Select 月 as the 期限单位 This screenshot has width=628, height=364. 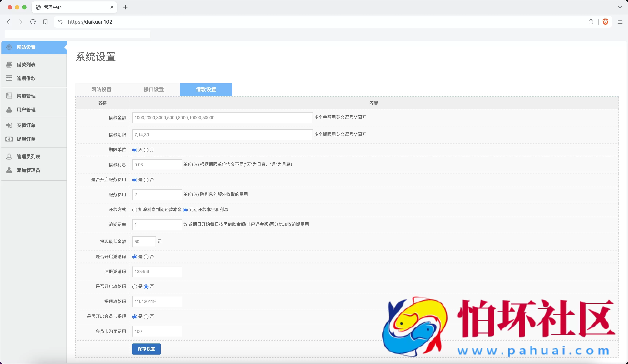(146, 150)
